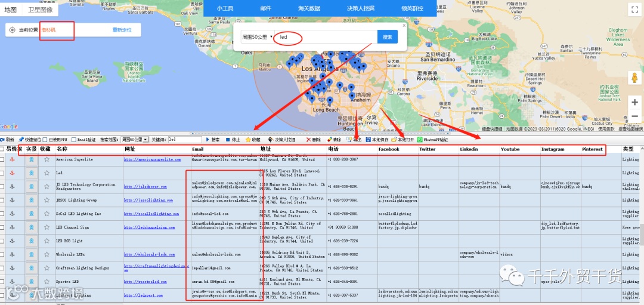Screen dimensions: 644x305
Task: Open local file with 本地打开 button
Action: pyautogui.click(x=403, y=140)
